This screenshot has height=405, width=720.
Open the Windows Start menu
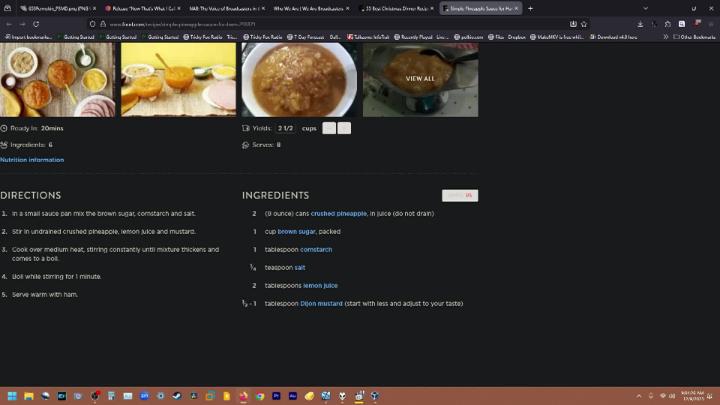coord(10,396)
